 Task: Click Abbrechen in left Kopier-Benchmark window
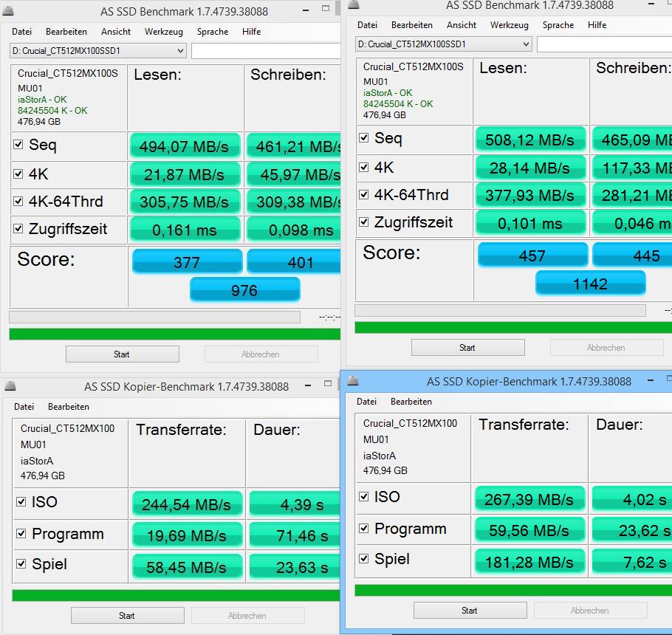coord(247,616)
